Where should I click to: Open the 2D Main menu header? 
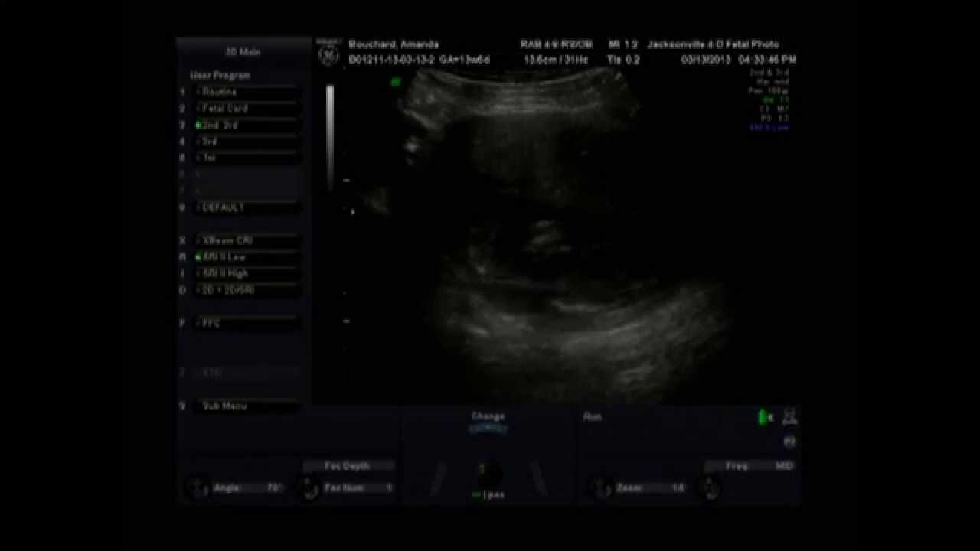pyautogui.click(x=243, y=52)
